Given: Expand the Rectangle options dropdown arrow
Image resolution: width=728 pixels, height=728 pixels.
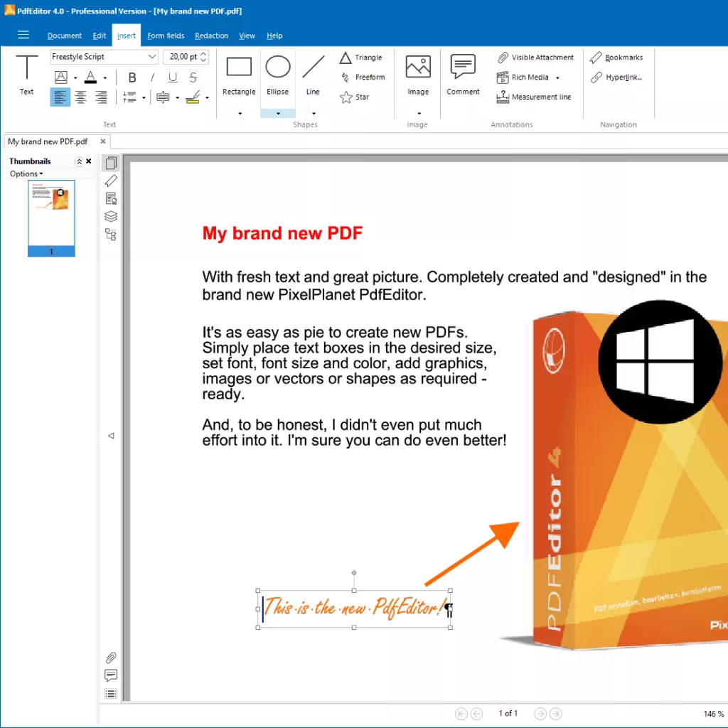Looking at the screenshot, I should point(240,114).
